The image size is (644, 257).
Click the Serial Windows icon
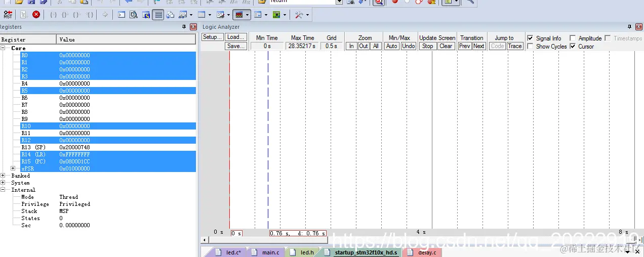point(220,15)
